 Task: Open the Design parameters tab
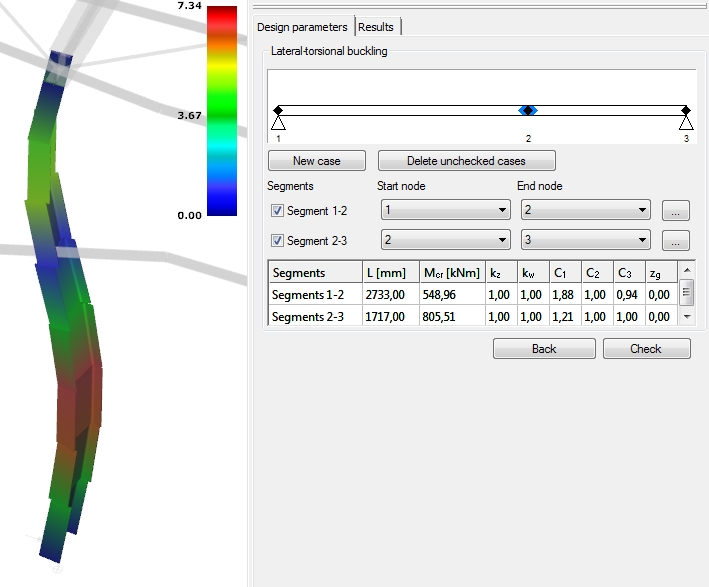(302, 27)
